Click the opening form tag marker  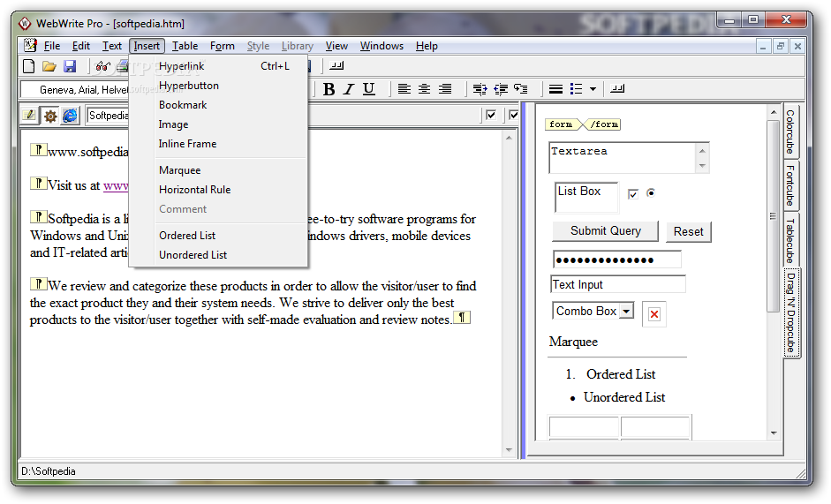563,124
